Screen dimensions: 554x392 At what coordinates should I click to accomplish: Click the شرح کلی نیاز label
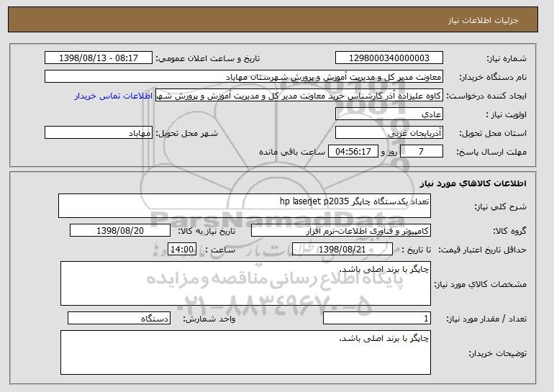click(x=500, y=207)
